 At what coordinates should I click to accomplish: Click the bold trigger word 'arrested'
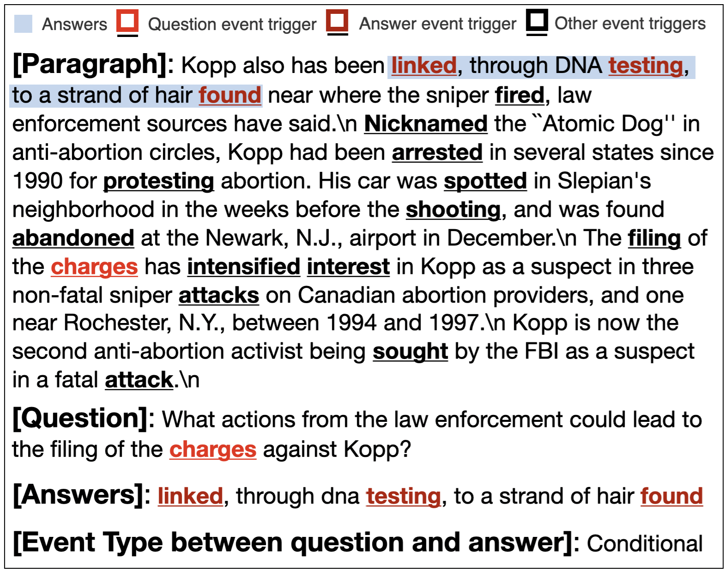[437, 152]
